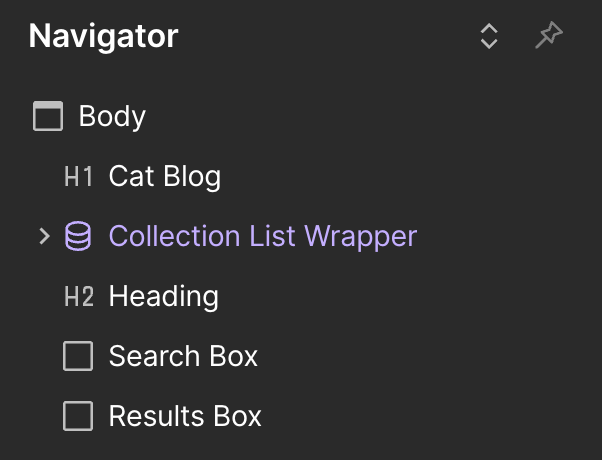Click the div box icon for Results Box

pos(78,416)
